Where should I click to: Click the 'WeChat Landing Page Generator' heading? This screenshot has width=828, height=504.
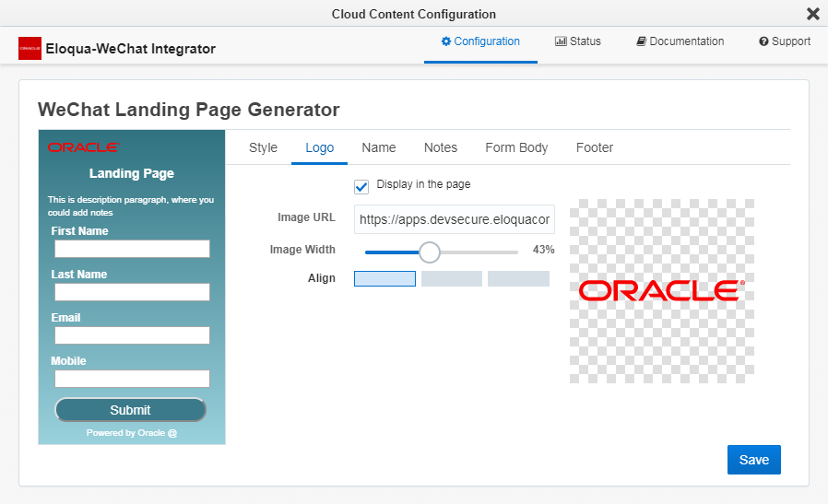pyautogui.click(x=188, y=110)
